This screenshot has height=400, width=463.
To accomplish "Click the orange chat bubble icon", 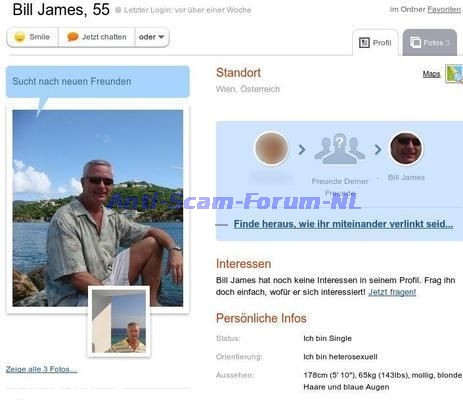I will (72, 37).
